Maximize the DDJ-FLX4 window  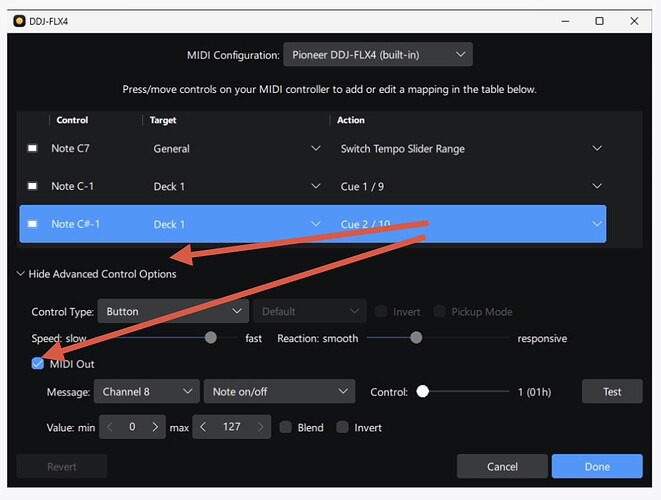pos(599,21)
